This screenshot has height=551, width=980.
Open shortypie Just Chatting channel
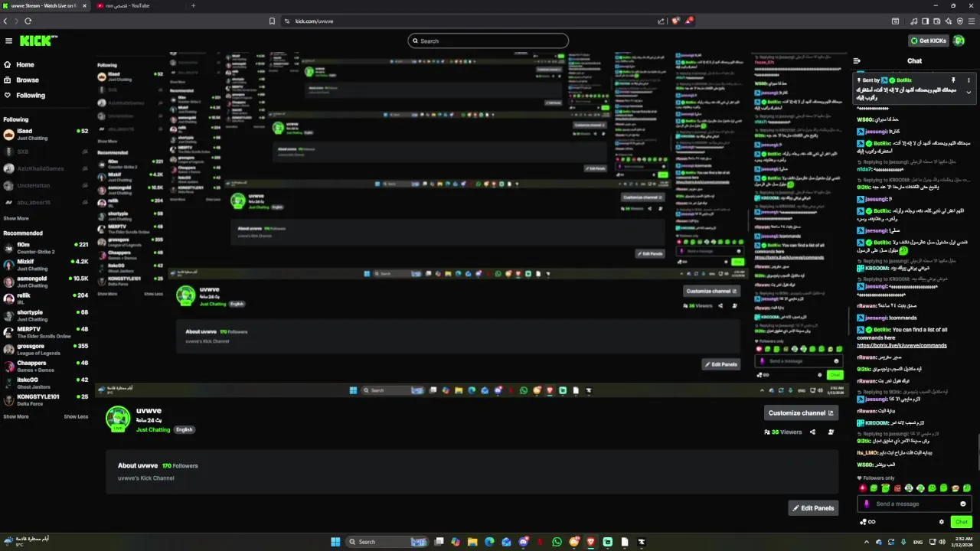[x=46, y=315]
